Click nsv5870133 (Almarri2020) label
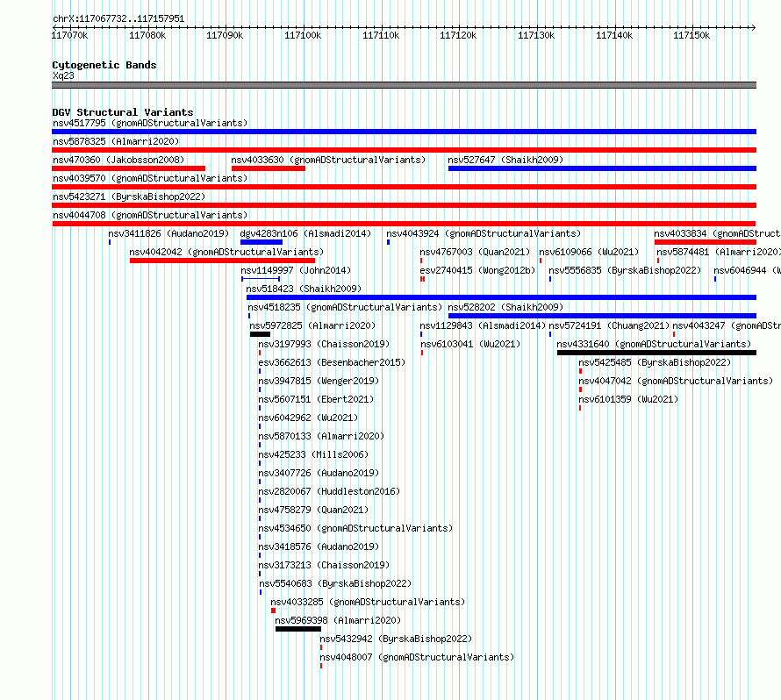The height and width of the screenshot is (700, 781). pyautogui.click(x=321, y=436)
